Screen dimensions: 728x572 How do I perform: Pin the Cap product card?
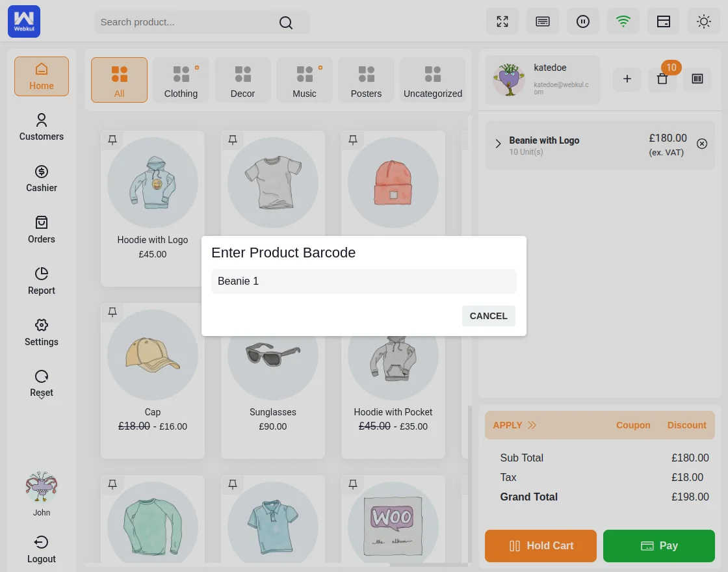(112, 312)
